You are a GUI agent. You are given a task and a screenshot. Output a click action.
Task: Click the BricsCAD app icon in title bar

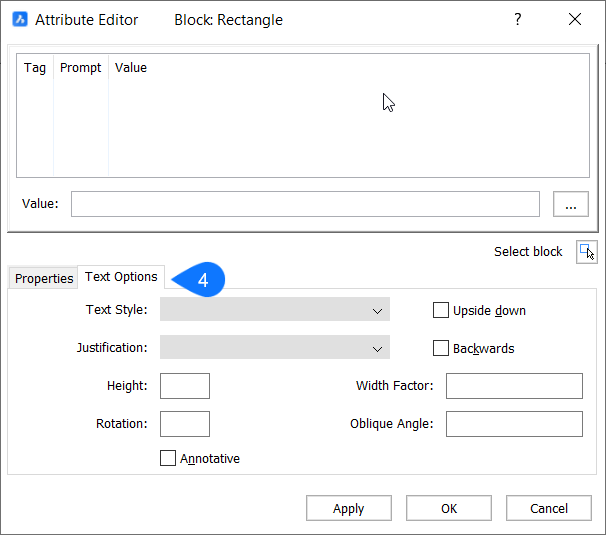pyautogui.click(x=19, y=20)
